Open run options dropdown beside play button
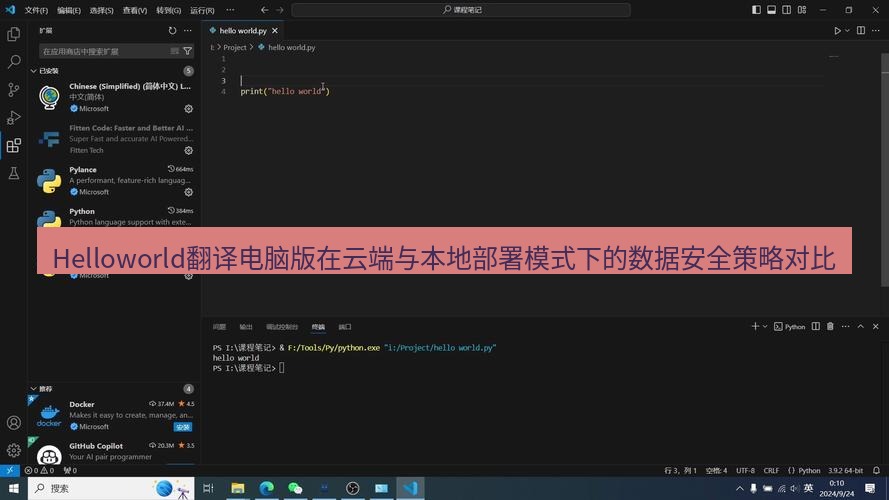The height and width of the screenshot is (500, 889). [847, 31]
